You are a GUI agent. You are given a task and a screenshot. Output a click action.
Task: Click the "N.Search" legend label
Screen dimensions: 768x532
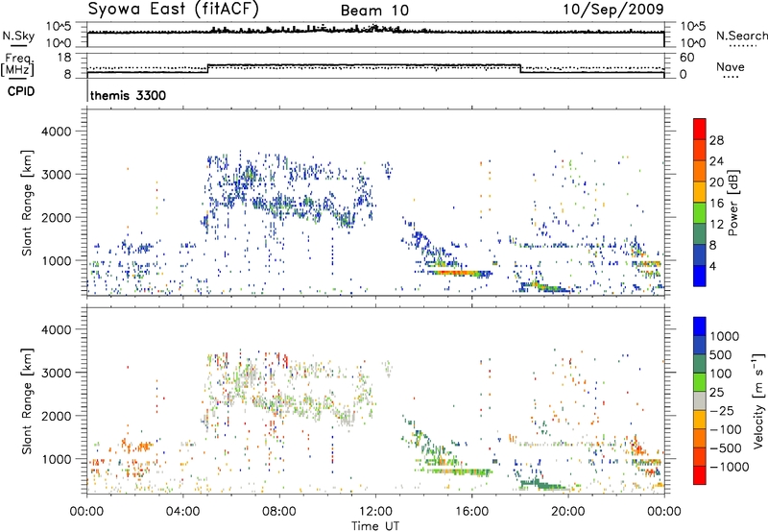coord(741,36)
